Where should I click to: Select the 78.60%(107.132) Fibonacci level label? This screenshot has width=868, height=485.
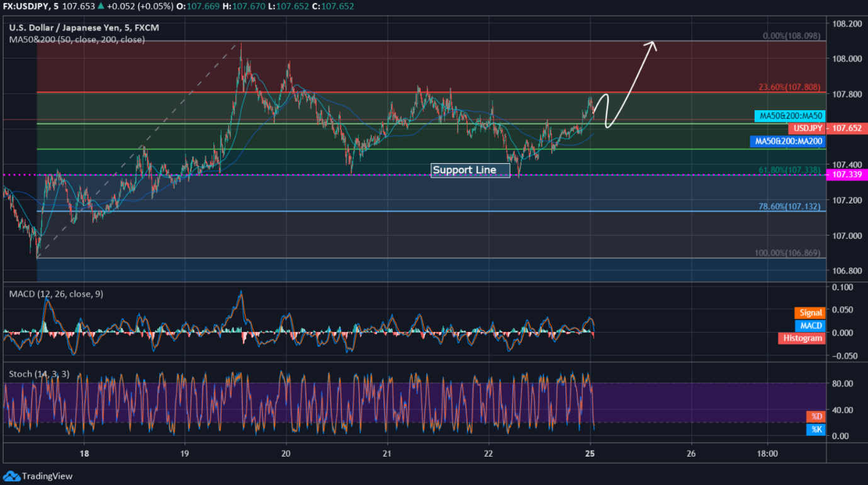pos(790,206)
